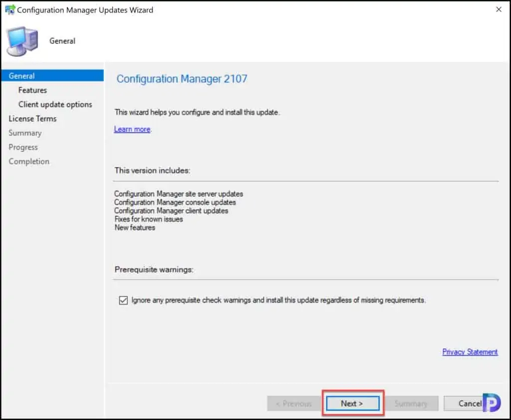Screen dimensions: 511x420
Task: Click the computer icon in wizard header
Action: tap(22, 41)
